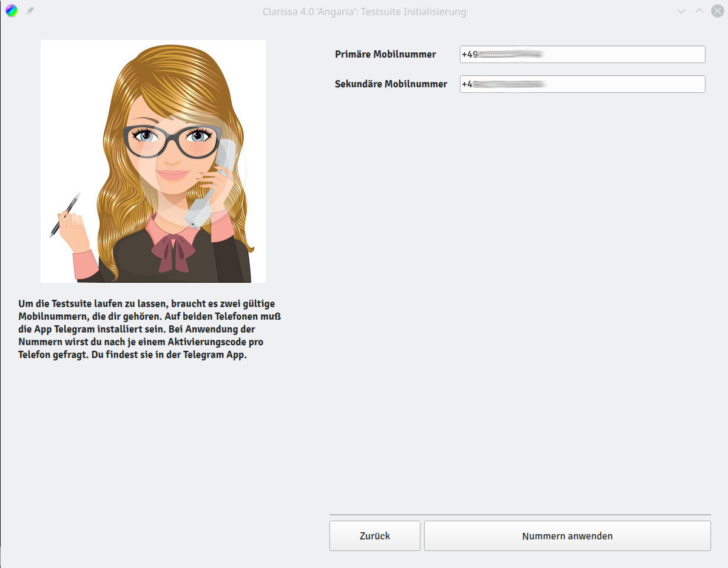Close the Testsuite Initialisierung window
728x568 pixels.
(716, 12)
